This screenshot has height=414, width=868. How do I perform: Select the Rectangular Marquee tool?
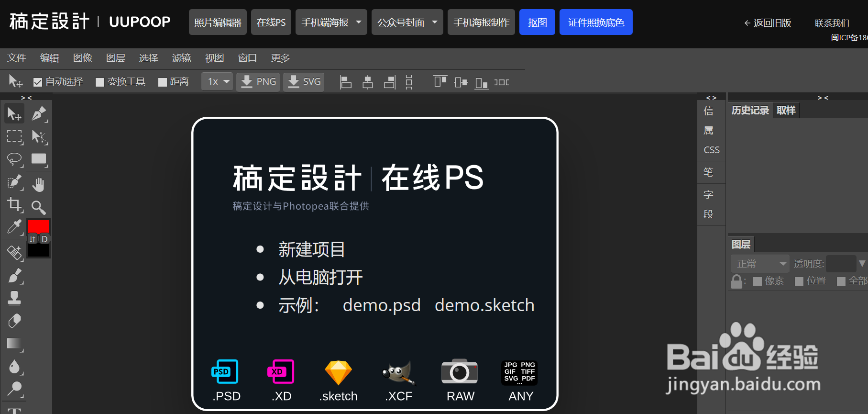click(14, 137)
